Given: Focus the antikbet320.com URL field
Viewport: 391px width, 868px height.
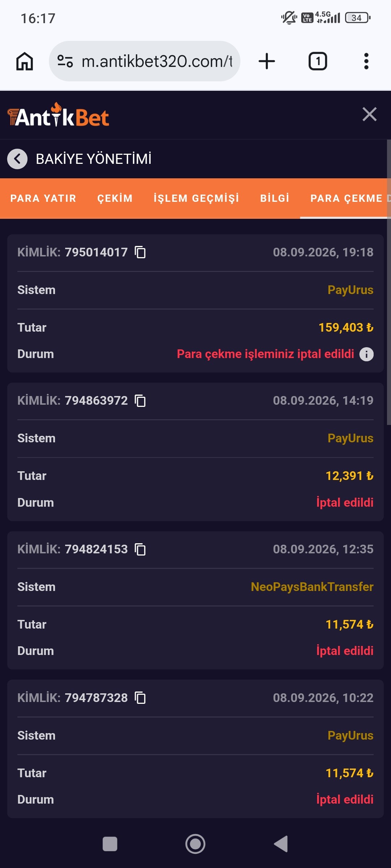Looking at the screenshot, I should click(x=157, y=61).
